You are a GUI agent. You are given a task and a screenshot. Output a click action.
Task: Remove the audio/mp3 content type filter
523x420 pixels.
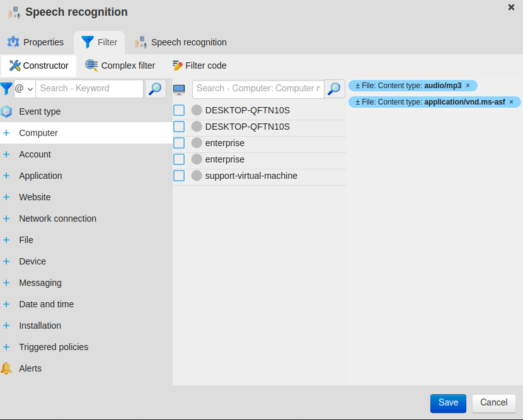[468, 86]
